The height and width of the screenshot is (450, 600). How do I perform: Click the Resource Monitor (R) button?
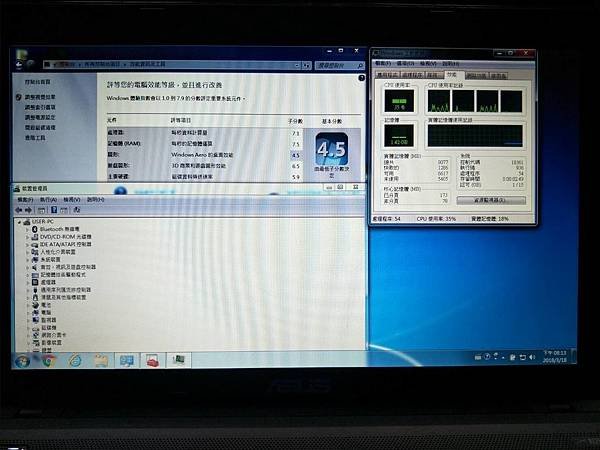click(x=491, y=200)
